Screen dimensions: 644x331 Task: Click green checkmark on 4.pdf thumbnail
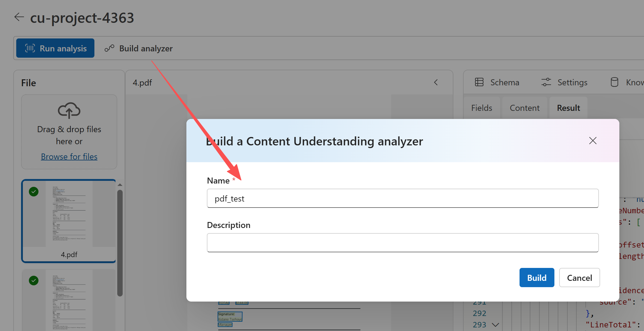tap(34, 191)
